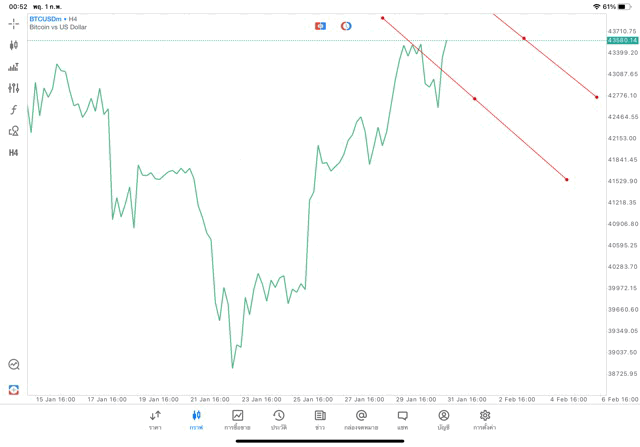The height and width of the screenshot is (447, 640).
Task: Tap the blue-red square icon above chart
Action: pyautogui.click(x=320, y=25)
